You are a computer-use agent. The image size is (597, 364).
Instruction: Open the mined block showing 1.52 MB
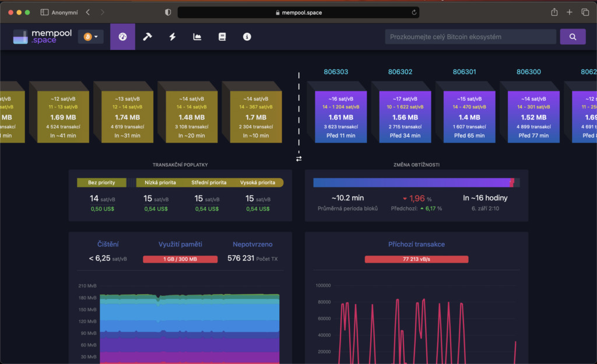533,116
